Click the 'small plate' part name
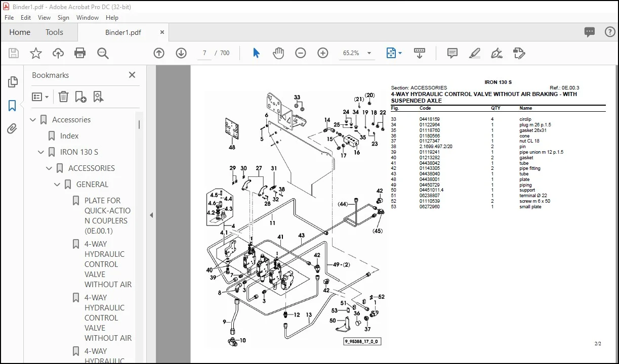This screenshot has height=364, width=619. tap(530, 207)
